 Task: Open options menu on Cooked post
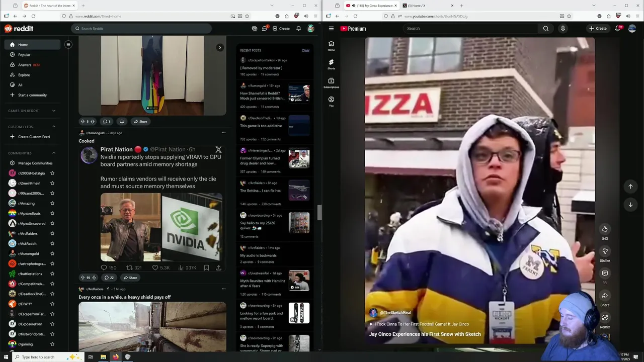coord(224,133)
